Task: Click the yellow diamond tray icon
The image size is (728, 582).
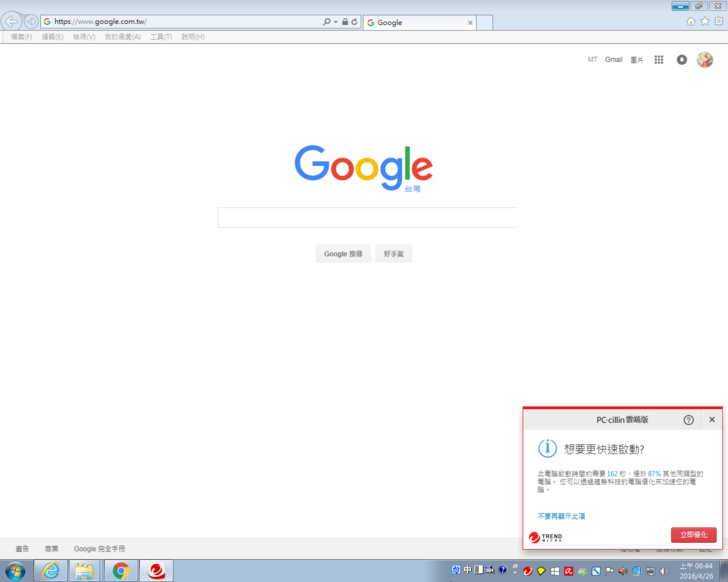Action: tap(541, 571)
